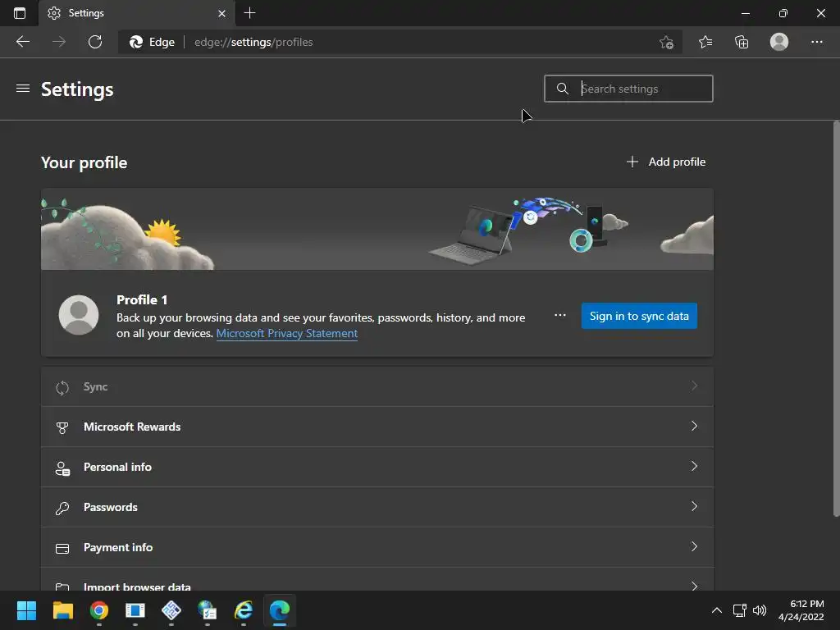
Task: Go back with the back arrow
Action: [23, 42]
